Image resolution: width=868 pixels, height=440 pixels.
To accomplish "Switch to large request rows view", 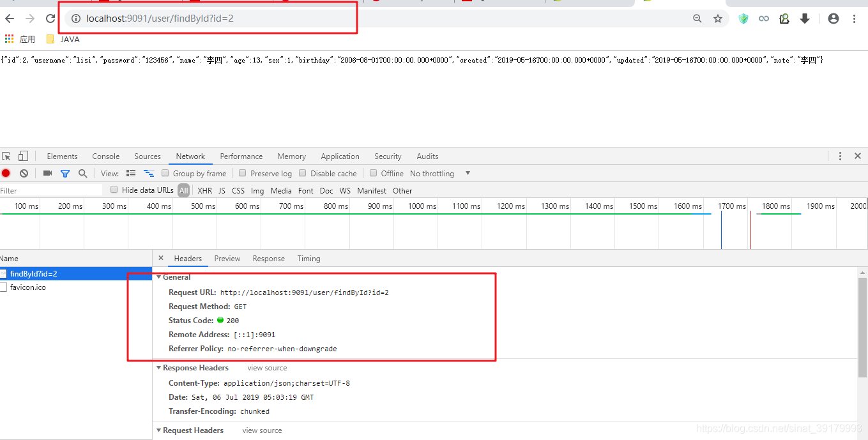I will coord(131,173).
